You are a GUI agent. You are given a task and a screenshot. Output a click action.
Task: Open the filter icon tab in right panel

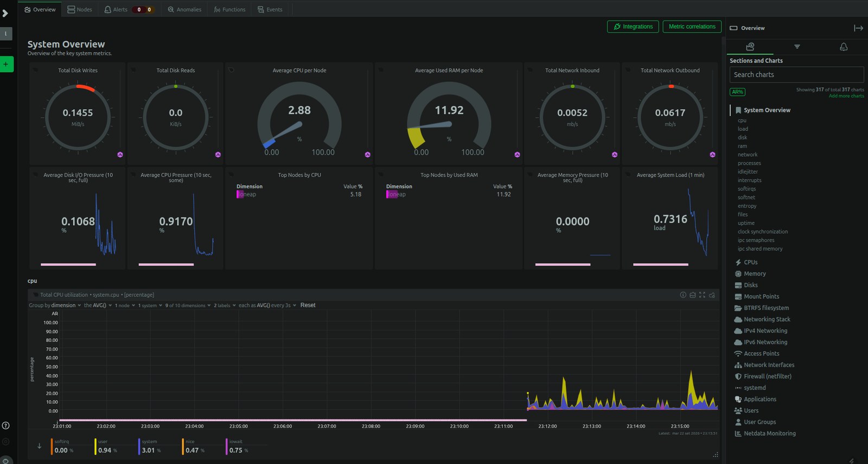797,47
